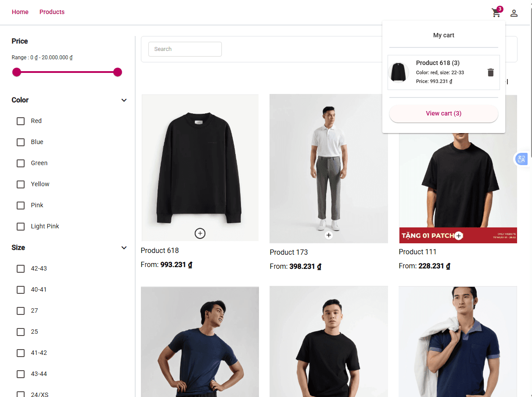Collapse the Size filter section
The width and height of the screenshot is (532, 397).
[x=124, y=248]
